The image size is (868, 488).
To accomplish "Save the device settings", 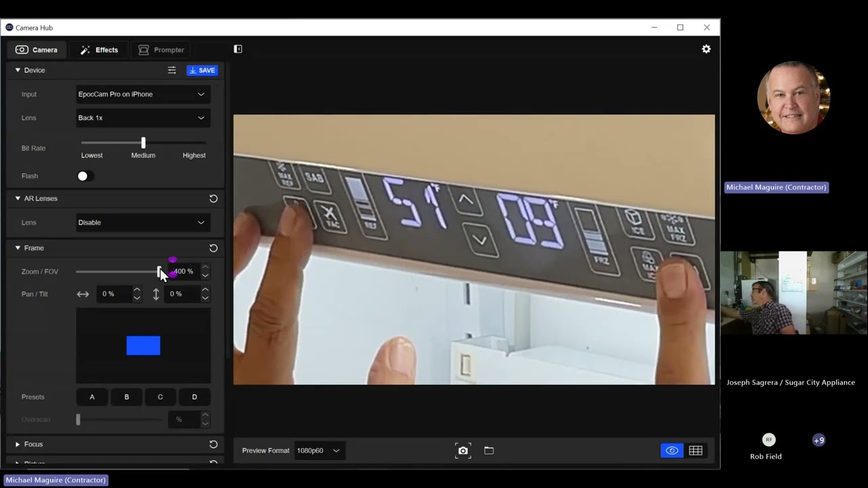I will [x=202, y=70].
